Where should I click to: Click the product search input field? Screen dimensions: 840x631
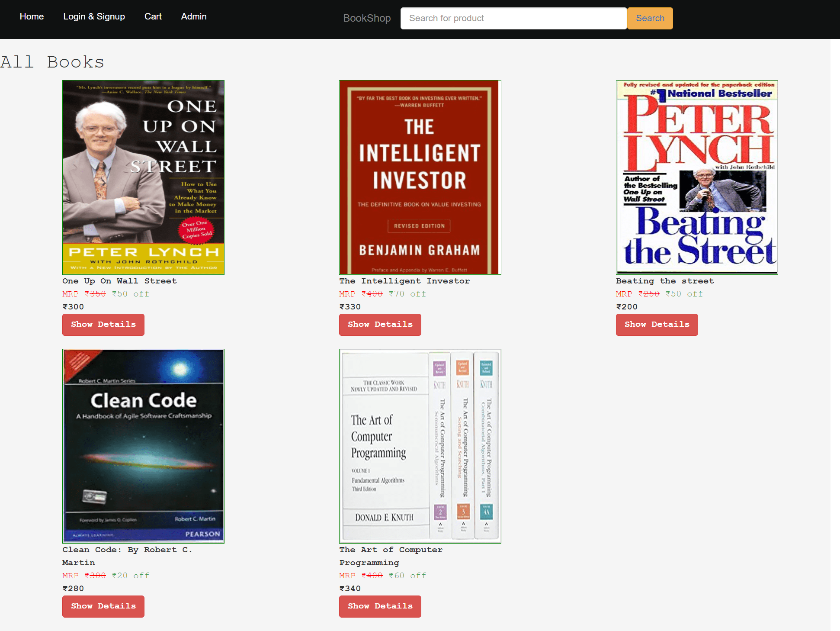click(x=513, y=18)
